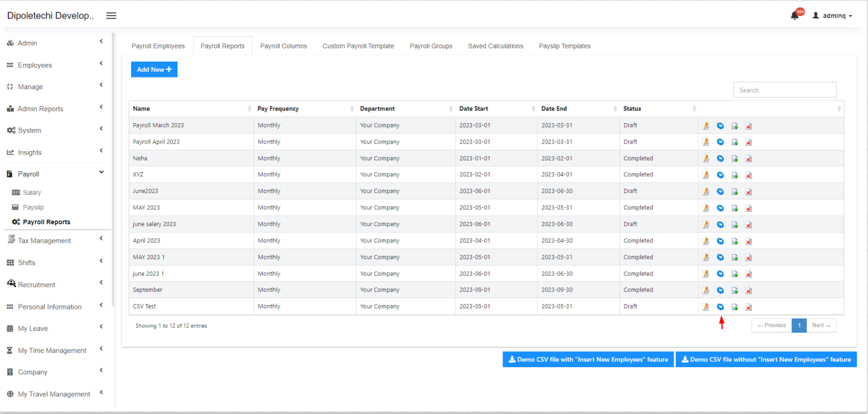The image size is (868, 414).
Task: Click the blue gear icon for June2023 row
Action: (x=720, y=191)
